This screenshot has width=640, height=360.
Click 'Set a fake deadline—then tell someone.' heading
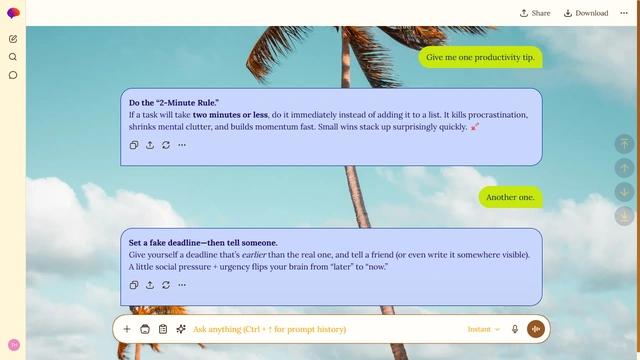click(203, 243)
